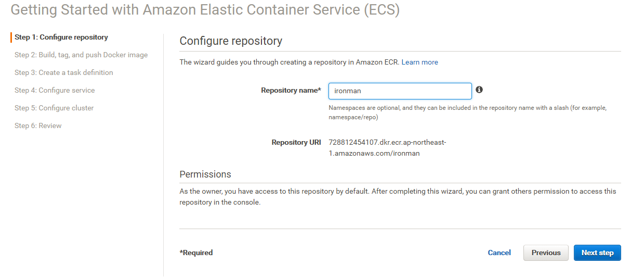644x277 pixels.
Task: Click the Getting Started with Amazon ECS title
Action: tap(205, 10)
